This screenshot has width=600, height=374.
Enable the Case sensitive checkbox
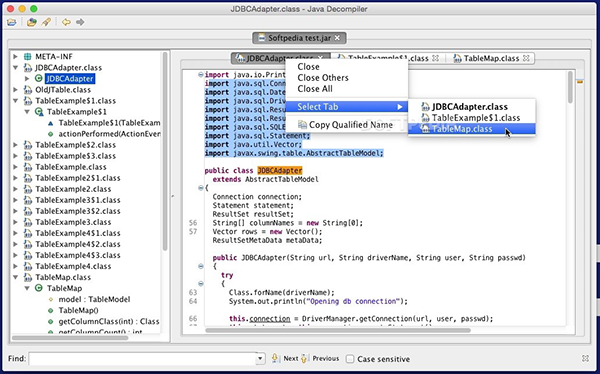pos(350,359)
